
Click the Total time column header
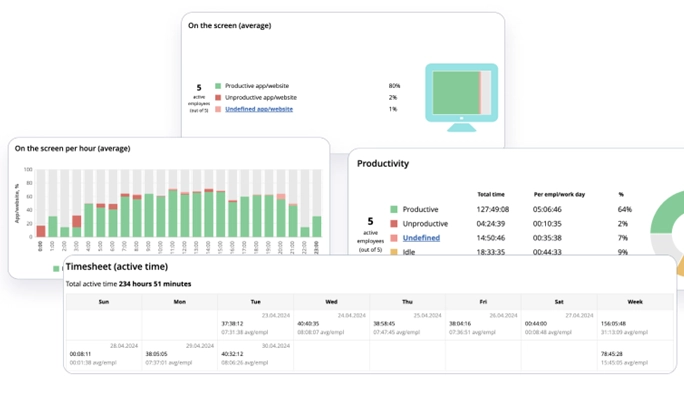click(491, 195)
